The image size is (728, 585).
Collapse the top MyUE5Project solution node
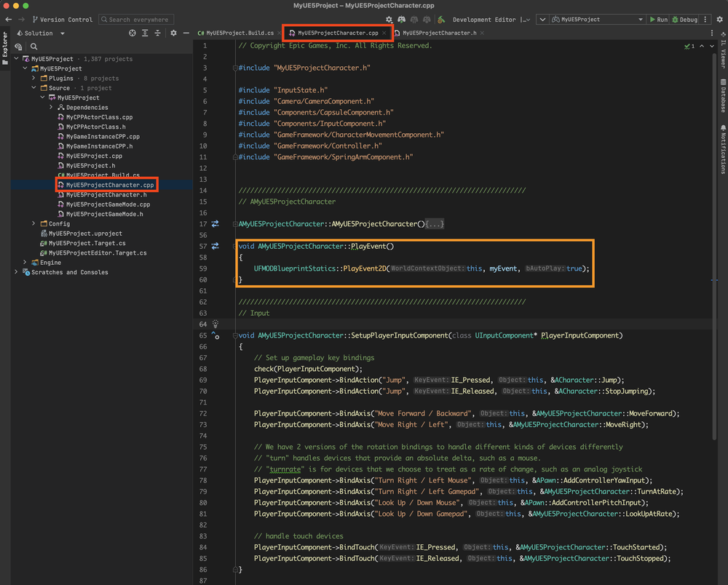[x=16, y=59]
